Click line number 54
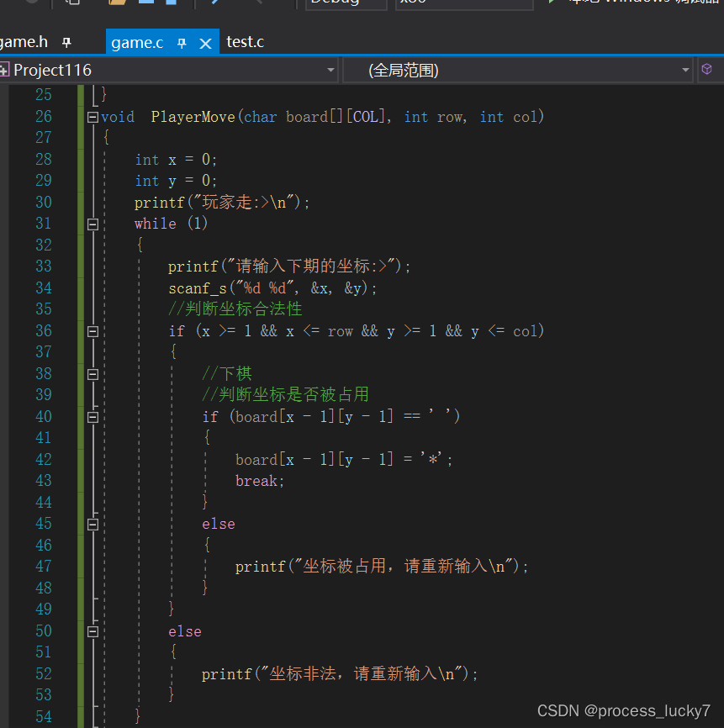This screenshot has width=724, height=728. [44, 716]
